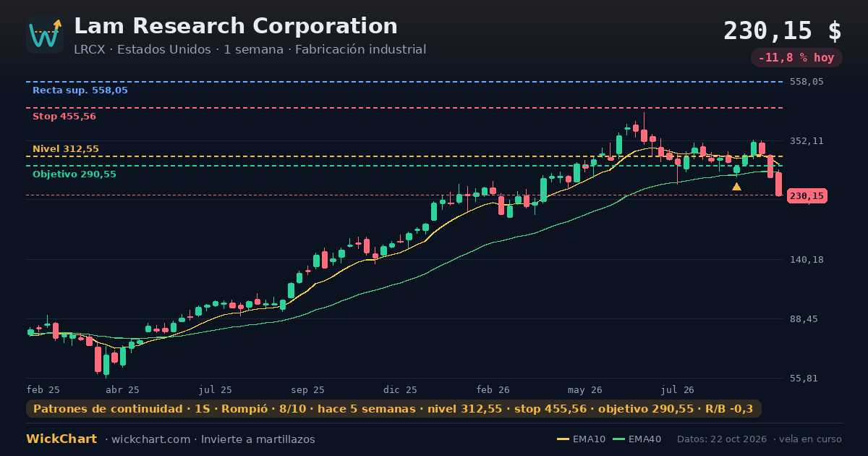Click the large 230,15 $ price

[x=783, y=30]
